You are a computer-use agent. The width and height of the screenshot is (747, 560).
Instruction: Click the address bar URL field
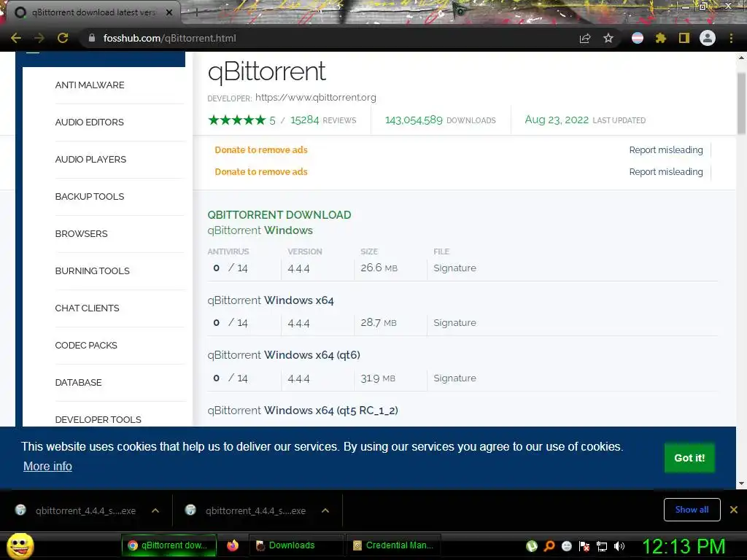click(329, 38)
